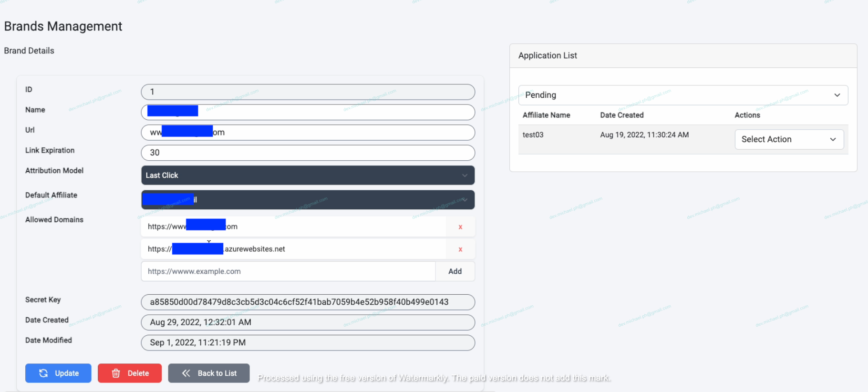Click the refresh icon on Update
The image size is (868, 392).
tap(43, 373)
